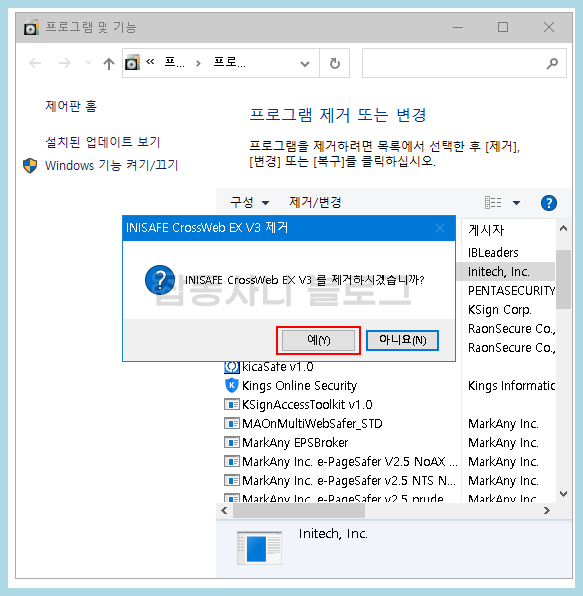Viewport: 583px width, 596px height.
Task: Expand the breadcrumb separator chevron
Action: [x=198, y=63]
